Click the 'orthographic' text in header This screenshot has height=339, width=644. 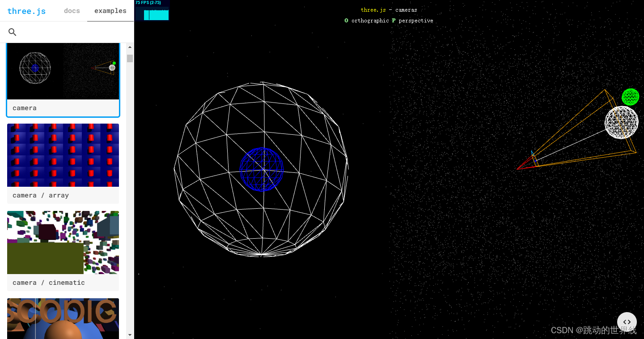[x=370, y=21]
